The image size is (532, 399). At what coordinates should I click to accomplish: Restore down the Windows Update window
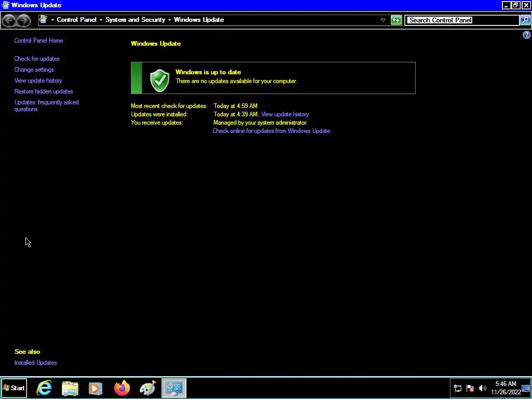[x=516, y=5]
